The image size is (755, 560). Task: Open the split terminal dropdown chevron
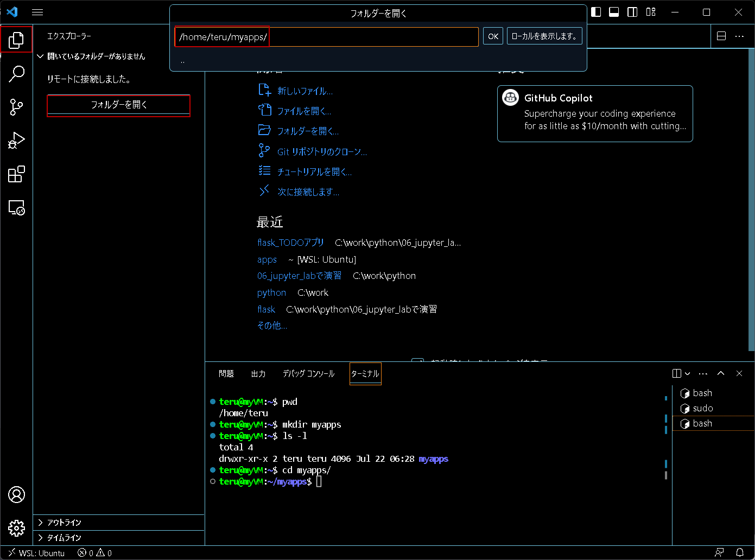coord(688,373)
